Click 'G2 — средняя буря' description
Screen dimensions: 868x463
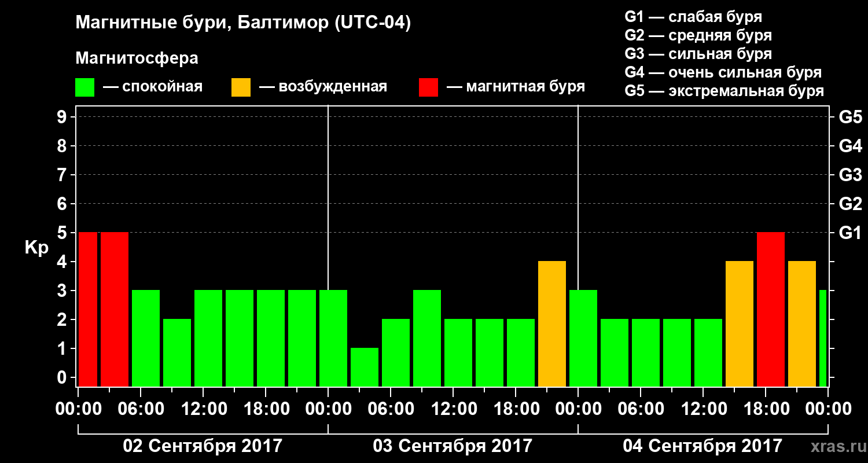[x=698, y=35]
